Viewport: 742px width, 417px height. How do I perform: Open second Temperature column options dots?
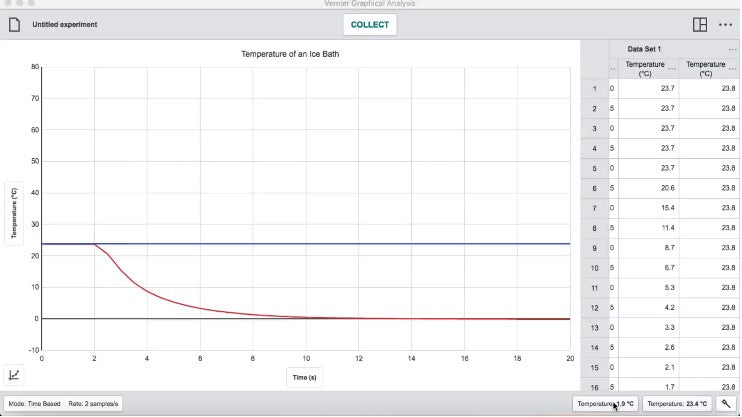[x=733, y=69]
